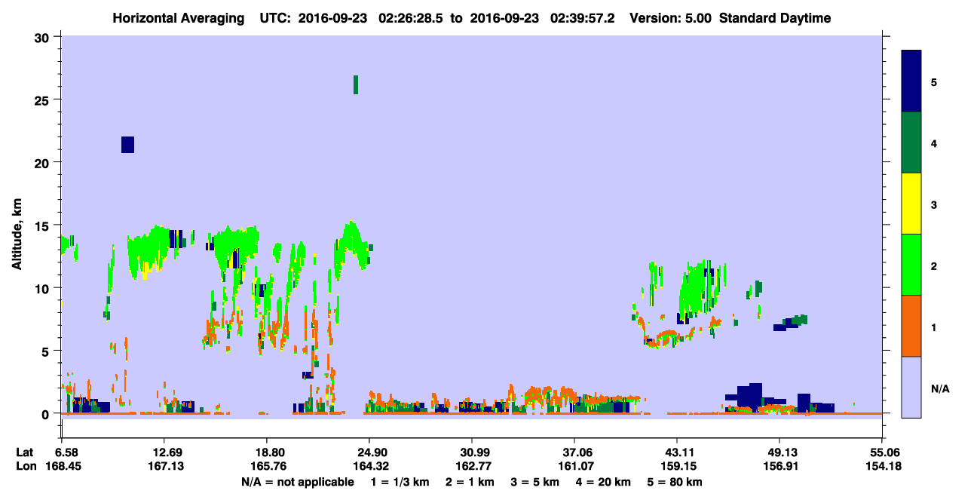Click the 10 altitude tick label
The width and height of the screenshot is (980, 503).
coord(44,288)
